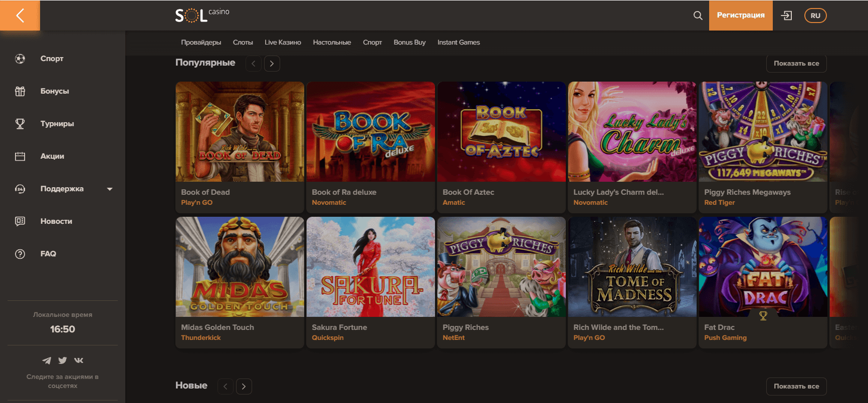Click the Push Gaming provider link

pos(725,338)
